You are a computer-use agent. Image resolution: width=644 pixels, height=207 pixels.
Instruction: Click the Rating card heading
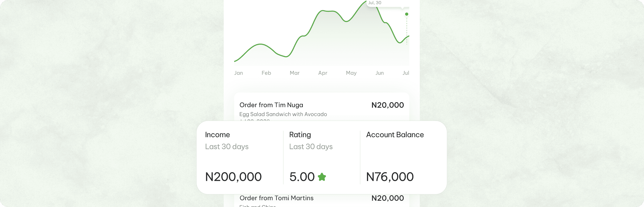300,135
